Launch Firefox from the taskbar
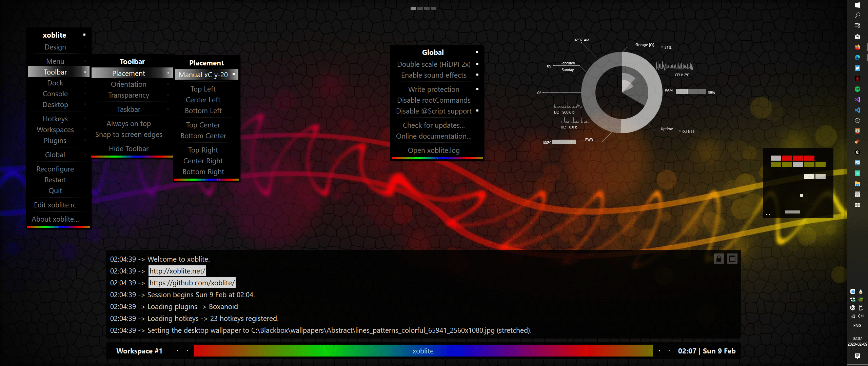 (858, 47)
